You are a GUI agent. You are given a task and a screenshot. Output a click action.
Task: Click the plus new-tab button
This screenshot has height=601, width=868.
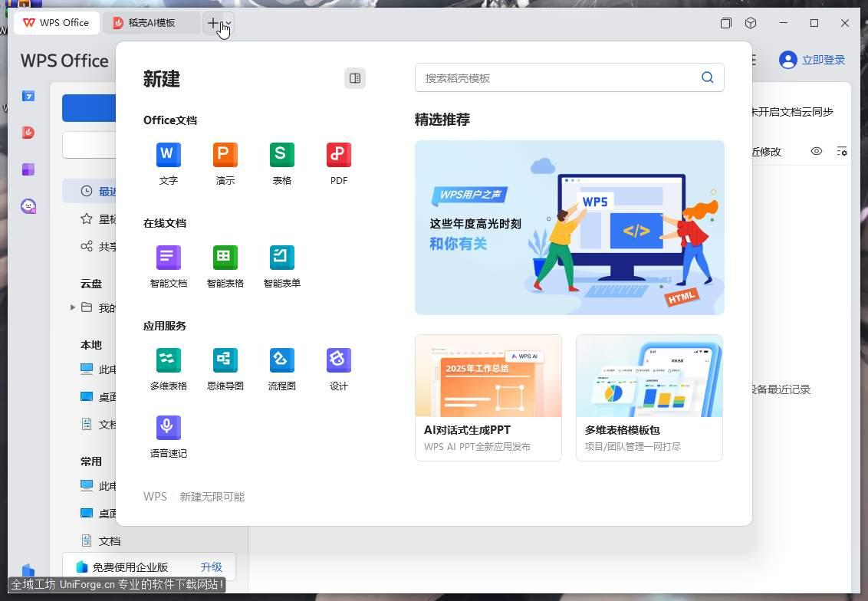click(x=213, y=23)
